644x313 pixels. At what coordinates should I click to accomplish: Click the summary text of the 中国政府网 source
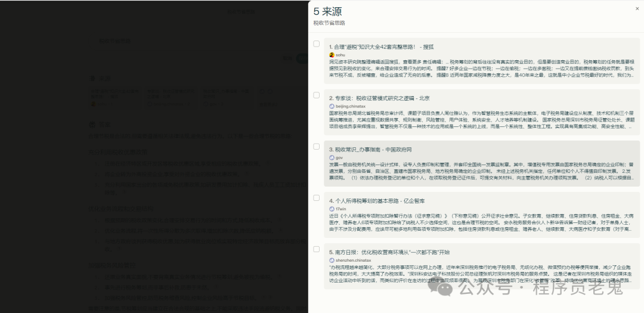481,171
